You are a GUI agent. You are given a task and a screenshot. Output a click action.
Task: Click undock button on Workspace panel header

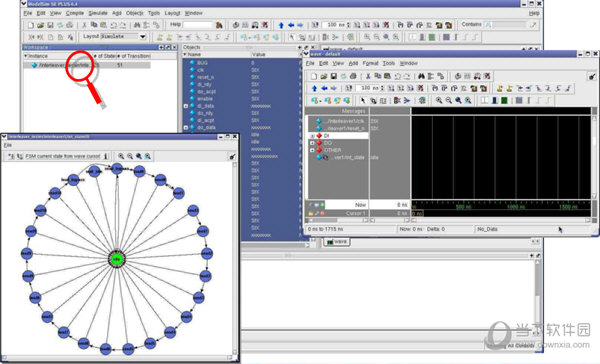(x=168, y=47)
